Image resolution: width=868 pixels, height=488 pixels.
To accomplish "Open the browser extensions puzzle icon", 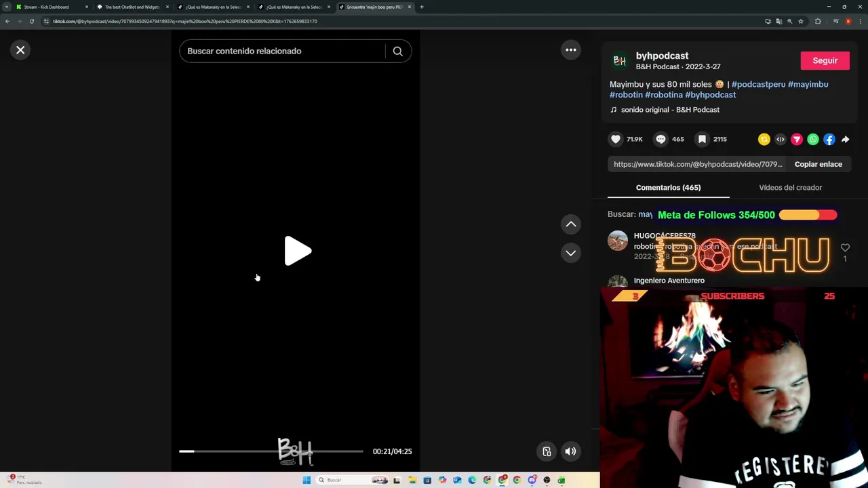I will tap(818, 21).
